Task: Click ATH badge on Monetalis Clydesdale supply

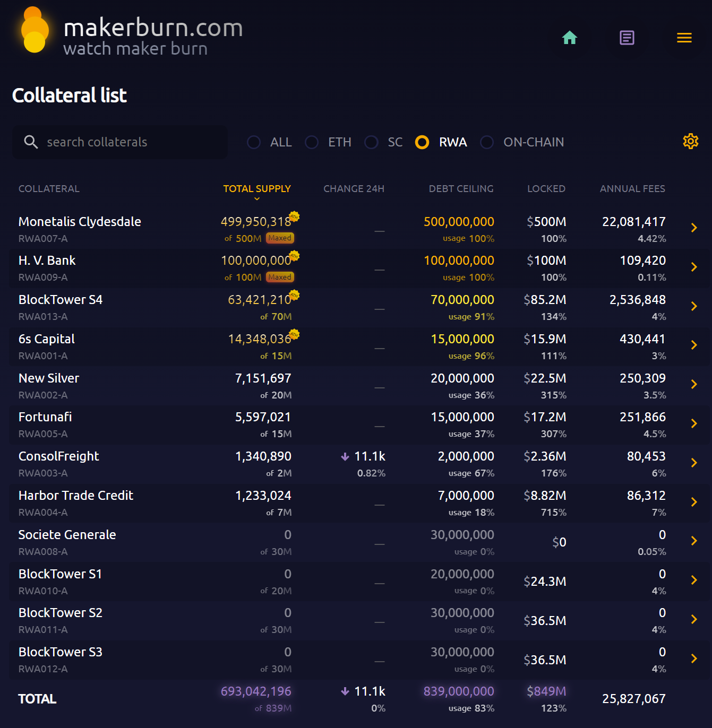Action: pos(294,216)
